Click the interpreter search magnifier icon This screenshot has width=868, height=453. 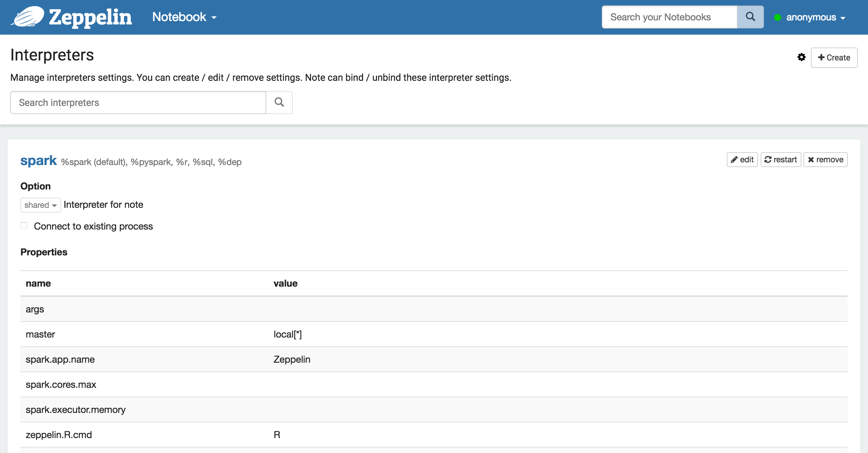pyautogui.click(x=279, y=102)
